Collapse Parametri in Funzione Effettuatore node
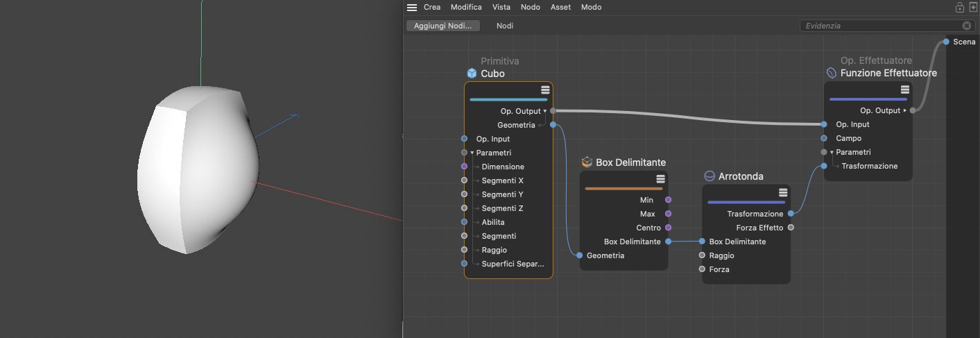Screen dimensions: 980x338 point(832,152)
